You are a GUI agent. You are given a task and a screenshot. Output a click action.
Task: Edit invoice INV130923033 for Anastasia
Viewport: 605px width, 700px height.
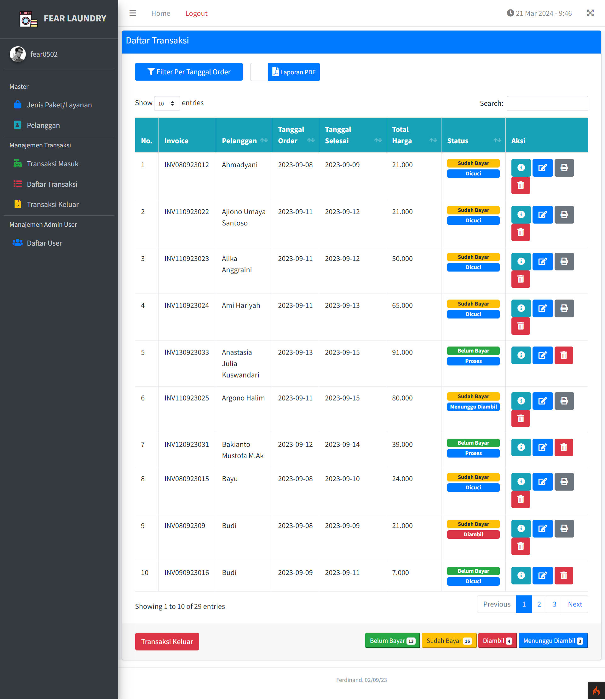point(543,355)
